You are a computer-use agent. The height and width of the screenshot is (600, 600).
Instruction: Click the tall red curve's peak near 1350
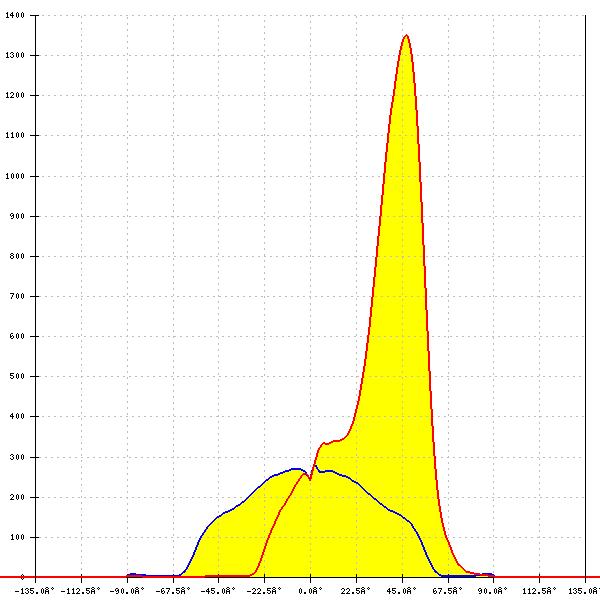coord(406,36)
